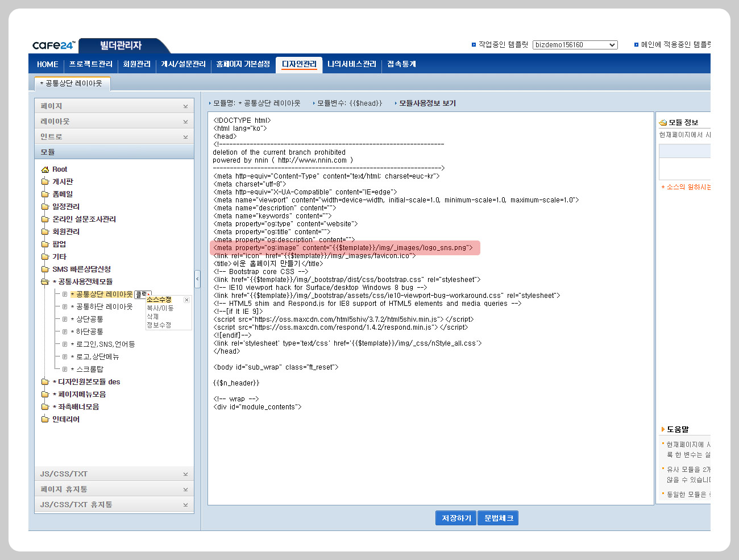The width and height of the screenshot is (739, 560).
Task: Choose 삭제 in the popup menu
Action: click(x=153, y=317)
